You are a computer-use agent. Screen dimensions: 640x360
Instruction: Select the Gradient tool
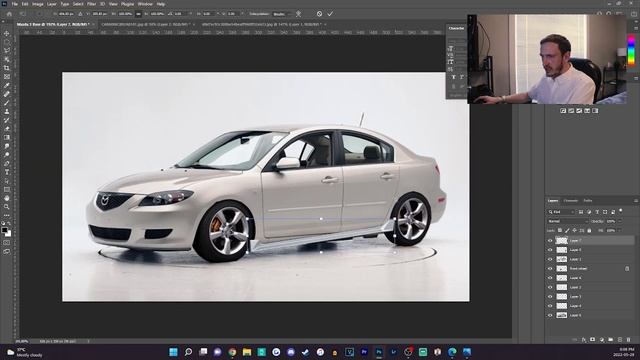pyautogui.click(x=7, y=138)
